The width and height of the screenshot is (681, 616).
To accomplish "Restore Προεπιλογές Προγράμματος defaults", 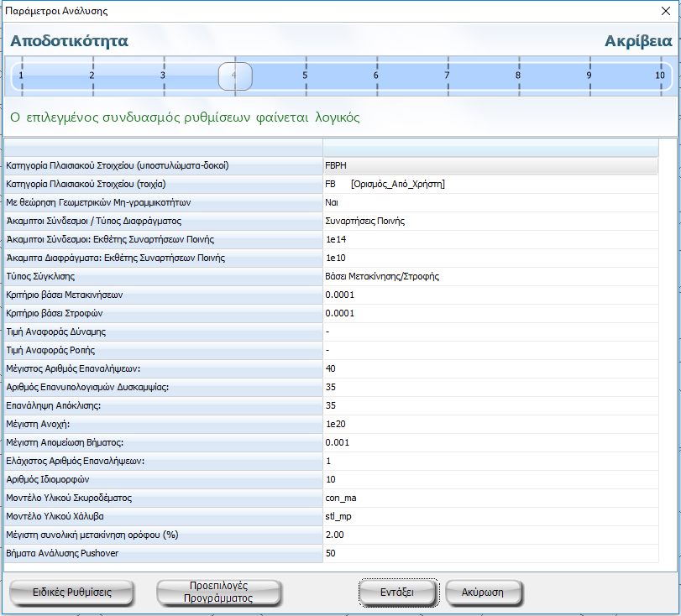I will click(x=218, y=592).
